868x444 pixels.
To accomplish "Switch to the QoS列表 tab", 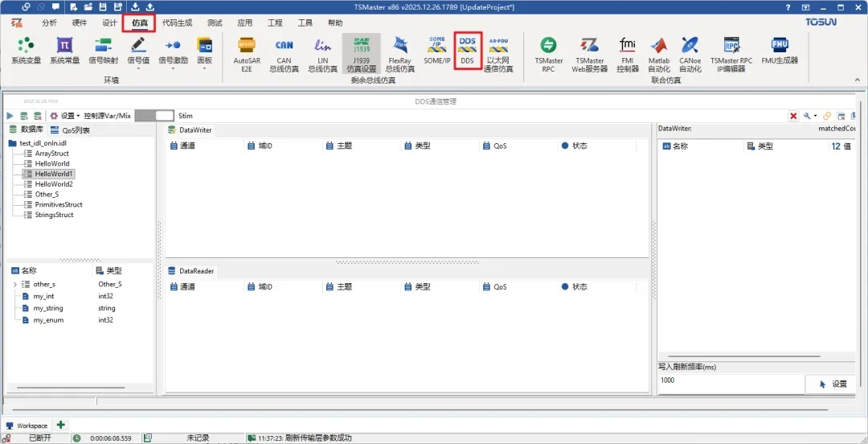I will (x=70, y=130).
